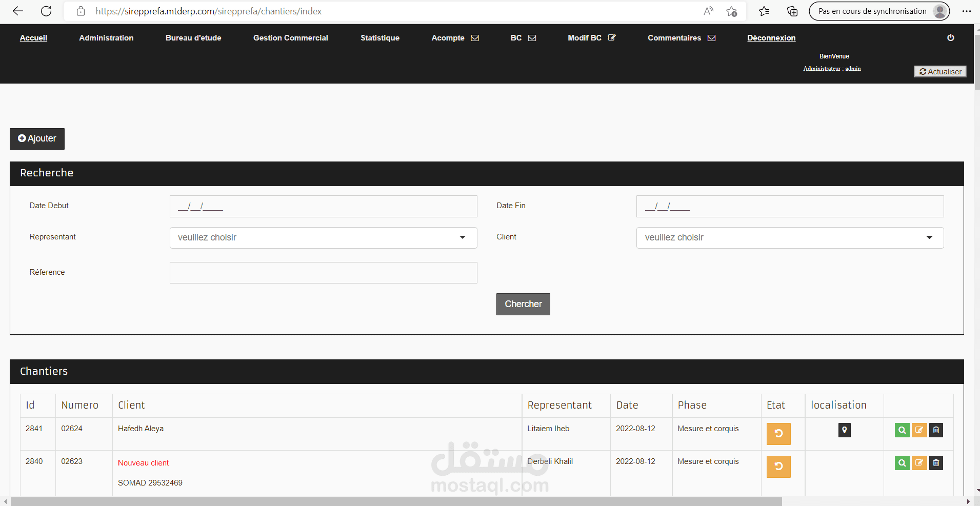
Task: Click the envelope icon next to Commentaires
Action: tap(712, 38)
